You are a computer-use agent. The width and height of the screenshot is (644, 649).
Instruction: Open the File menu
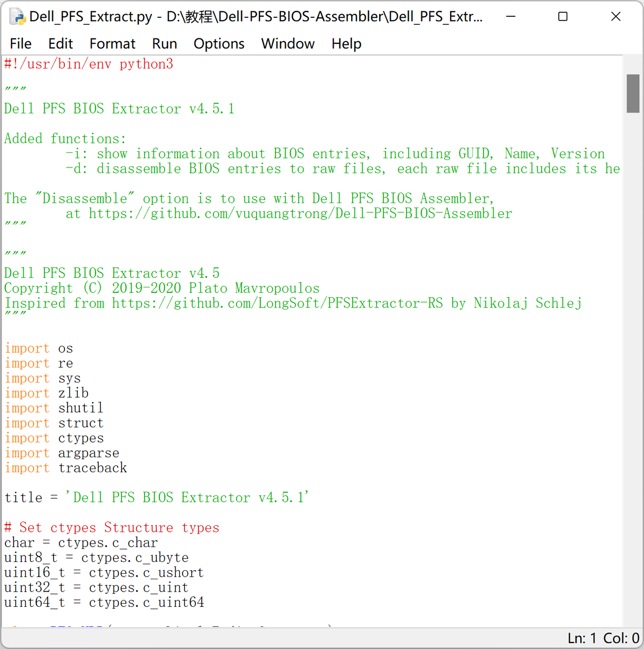pos(21,43)
